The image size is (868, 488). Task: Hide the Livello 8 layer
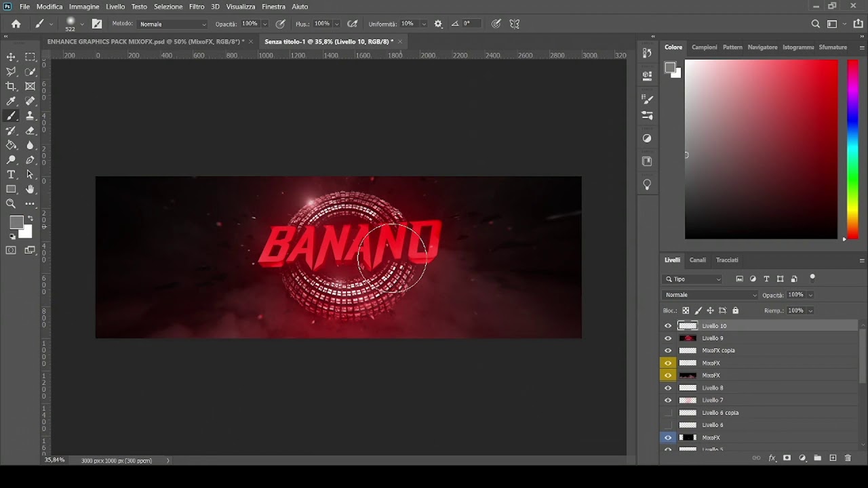coord(668,388)
